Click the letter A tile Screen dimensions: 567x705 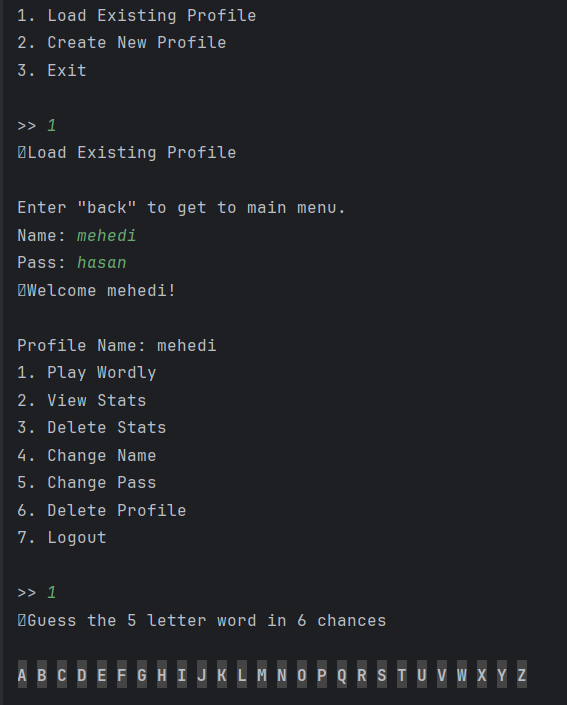[x=22, y=674]
